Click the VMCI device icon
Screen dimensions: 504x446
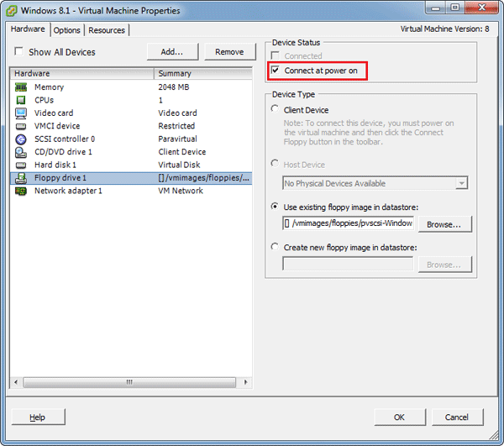click(x=21, y=126)
